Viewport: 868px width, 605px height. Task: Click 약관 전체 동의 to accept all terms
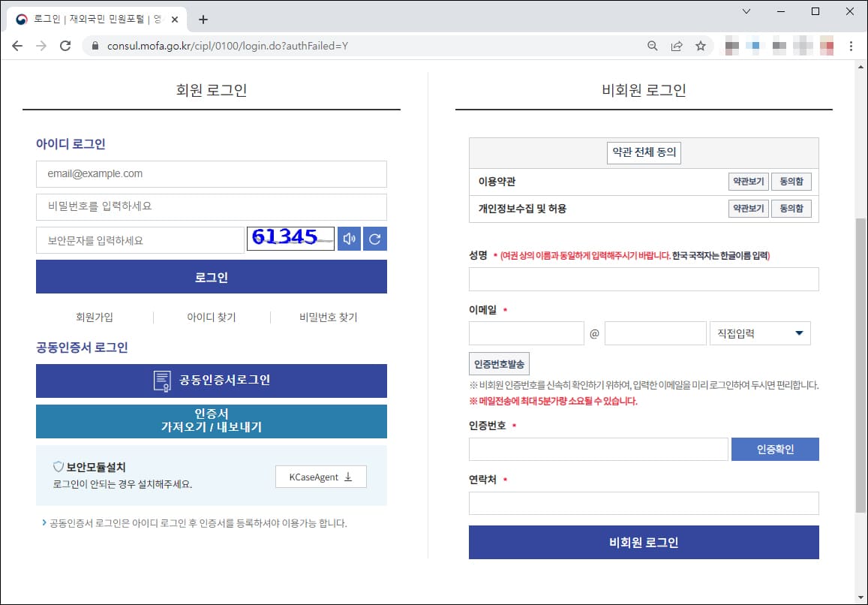(x=644, y=152)
